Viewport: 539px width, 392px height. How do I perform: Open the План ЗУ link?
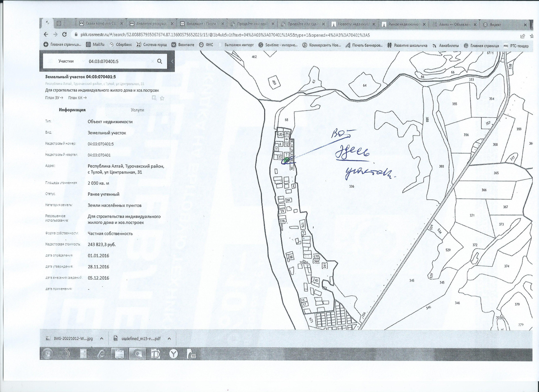54,98
